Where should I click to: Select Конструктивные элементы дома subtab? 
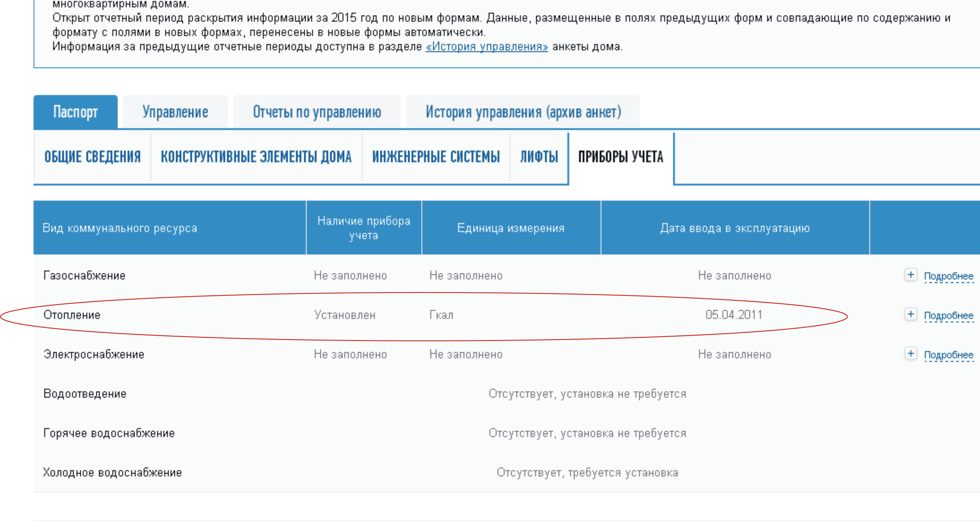click(256, 157)
